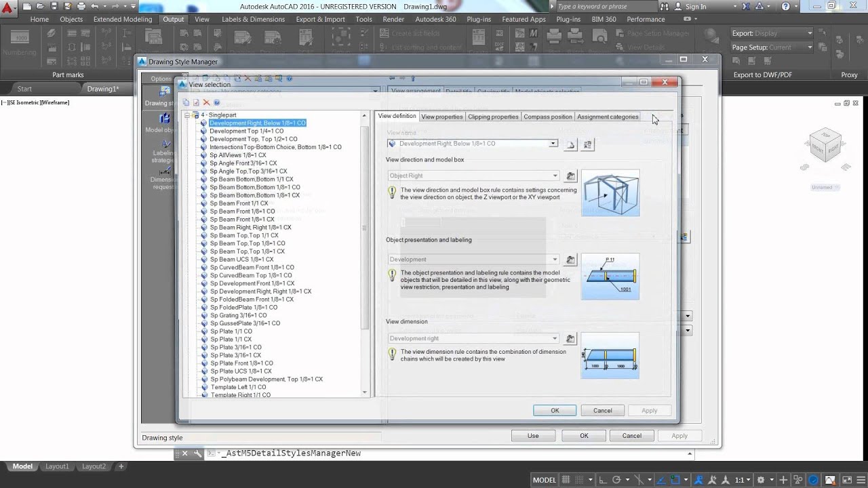This screenshot has width=868, height=488.
Task: Click the Plot printer icon in quick access toolbar
Action: [x=81, y=6]
